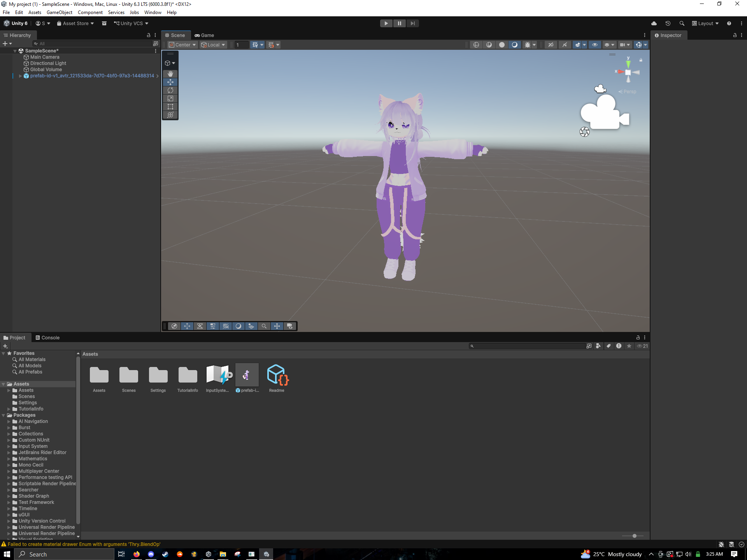Open Steam from the taskbar

coord(165,554)
